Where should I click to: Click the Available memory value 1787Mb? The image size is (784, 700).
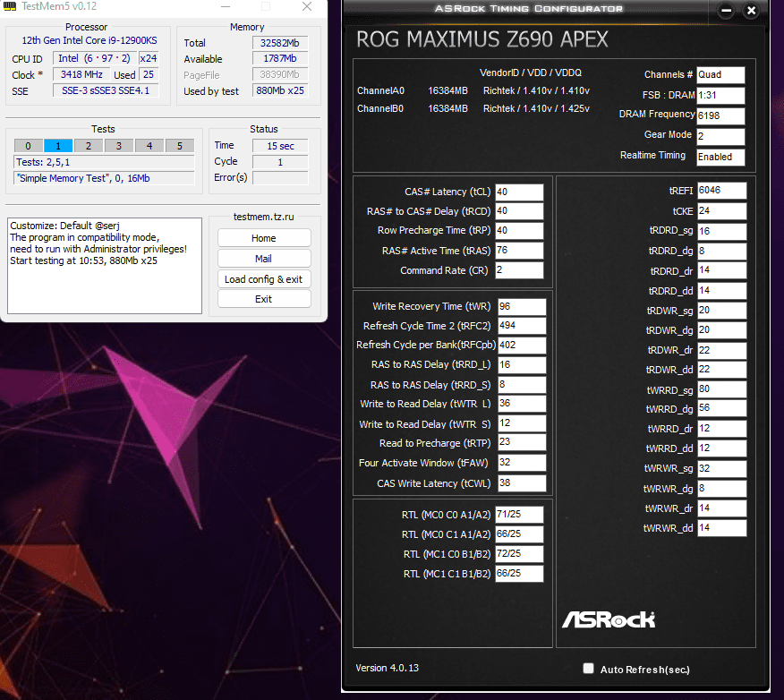(x=280, y=58)
